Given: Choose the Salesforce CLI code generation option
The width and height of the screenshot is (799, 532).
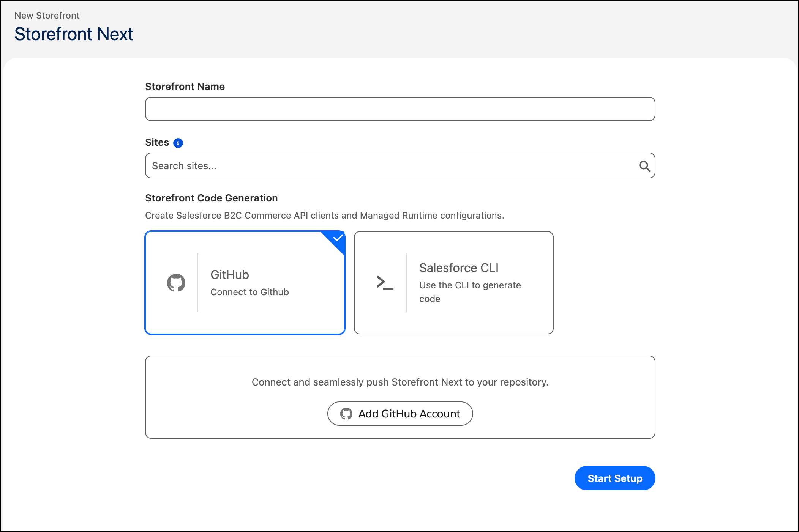Looking at the screenshot, I should 453,283.
